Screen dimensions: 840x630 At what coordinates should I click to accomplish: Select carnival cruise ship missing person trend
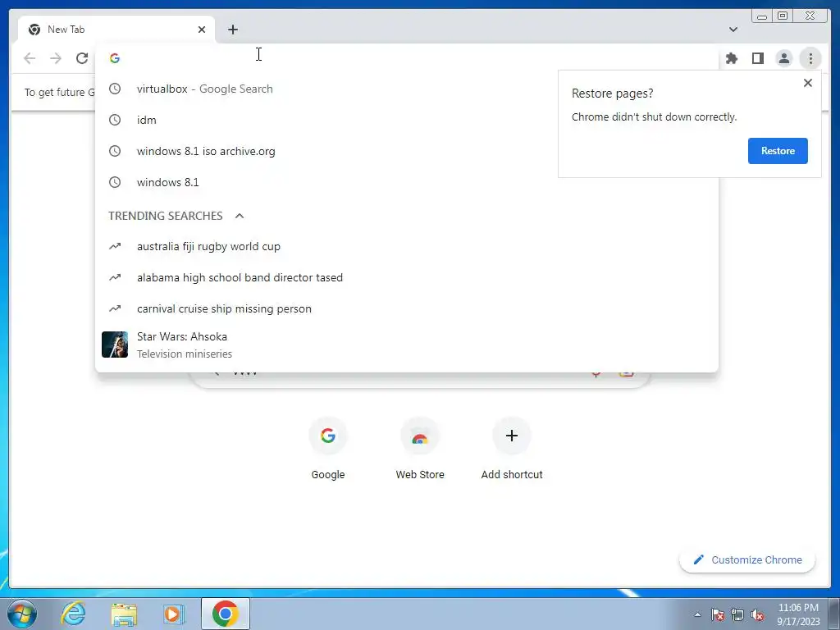pyautogui.click(x=407, y=308)
